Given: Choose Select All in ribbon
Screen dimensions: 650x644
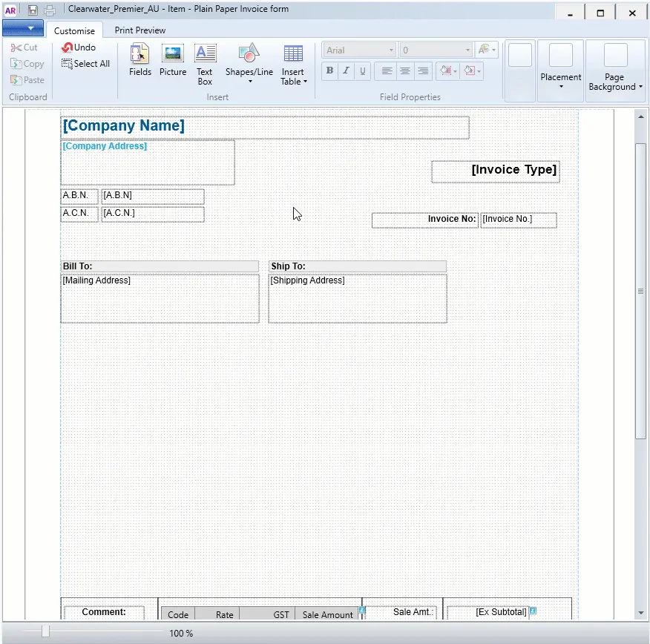Looking at the screenshot, I should click(86, 64).
